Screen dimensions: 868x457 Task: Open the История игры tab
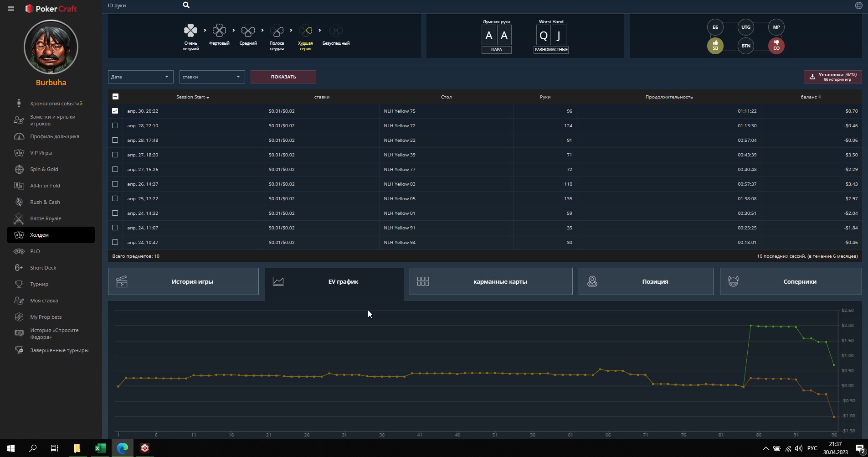[x=183, y=281]
